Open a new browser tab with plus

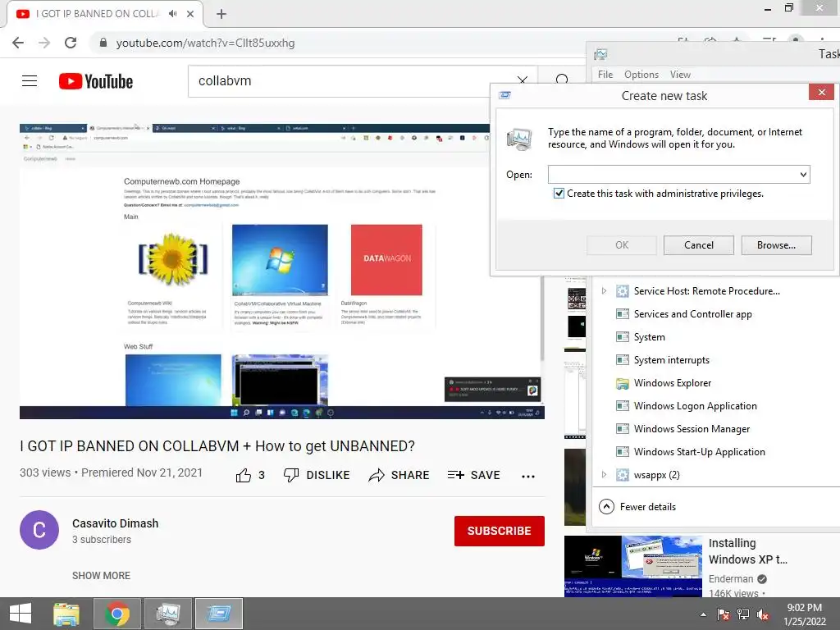(x=221, y=14)
